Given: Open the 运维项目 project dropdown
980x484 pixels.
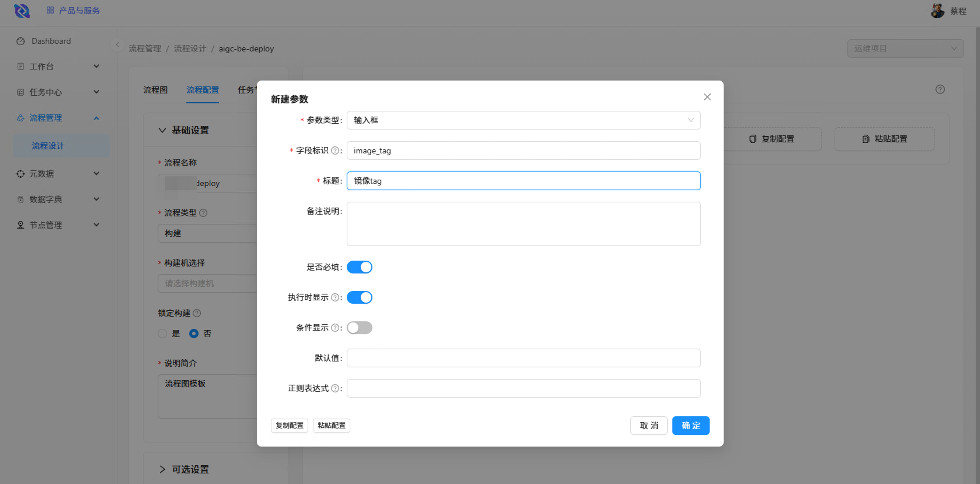Looking at the screenshot, I should tap(905, 49).
